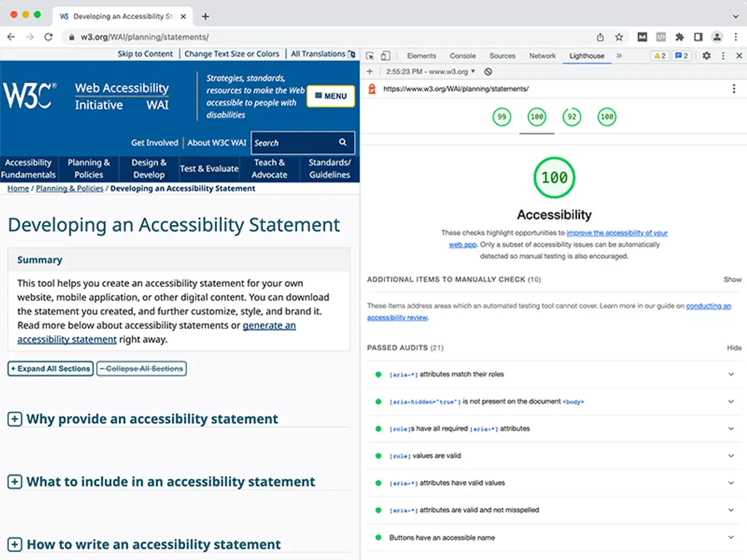Image resolution: width=747 pixels, height=560 pixels.
Task: Expand the aria attributes match their roles audit
Action: click(730, 374)
